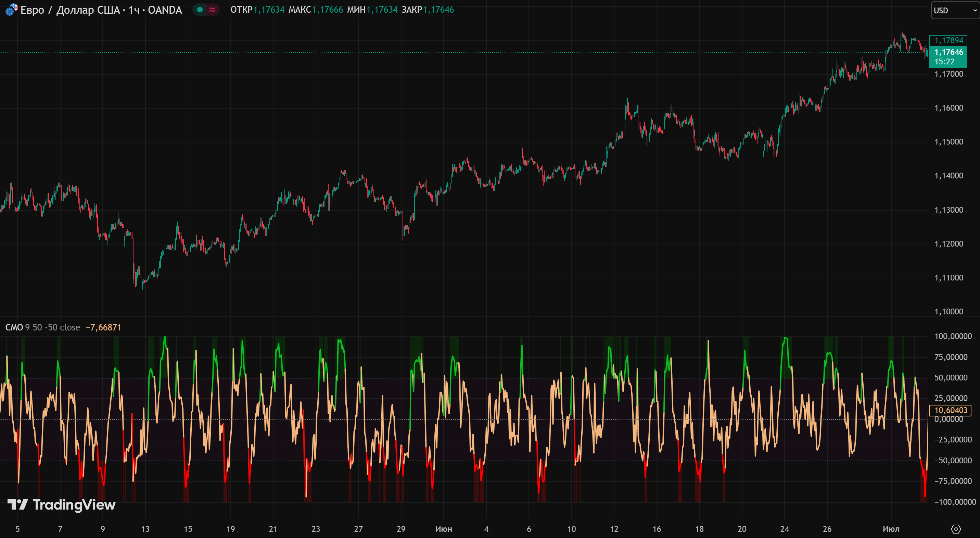
Task: Click the high price label 1,17894
Action: click(x=949, y=40)
